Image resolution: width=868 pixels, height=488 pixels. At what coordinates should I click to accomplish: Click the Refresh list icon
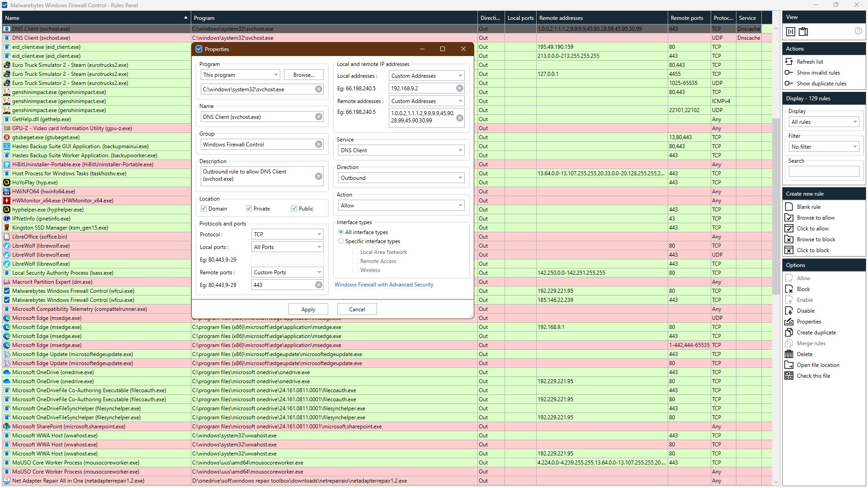click(789, 61)
